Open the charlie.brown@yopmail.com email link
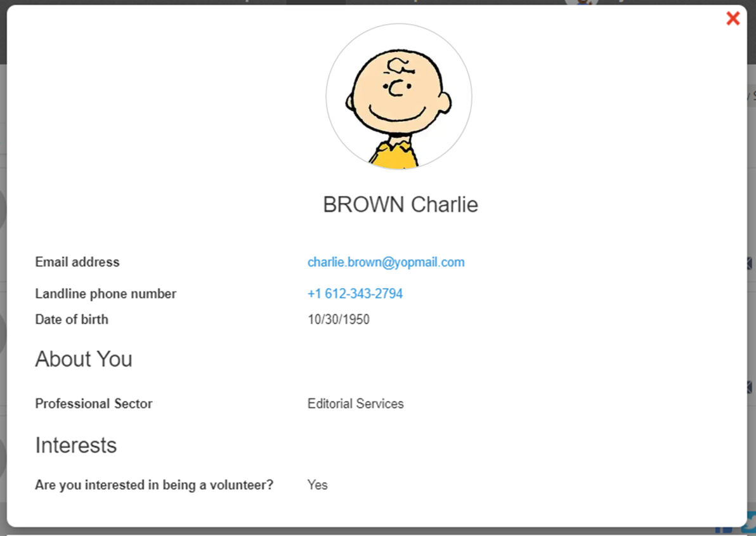Image resolution: width=756 pixels, height=536 pixels. 386,262
